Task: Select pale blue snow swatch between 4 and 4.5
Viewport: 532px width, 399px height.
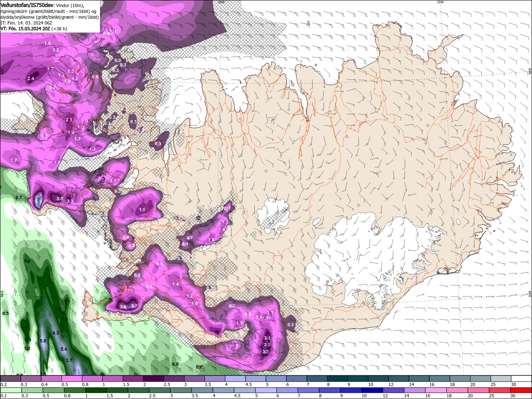Action: tap(235, 379)
